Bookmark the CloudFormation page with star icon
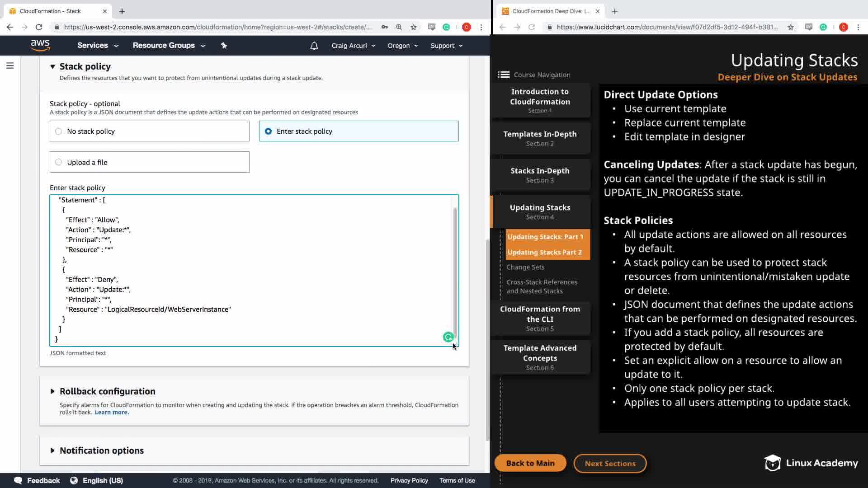This screenshot has height=488, width=868. click(413, 27)
